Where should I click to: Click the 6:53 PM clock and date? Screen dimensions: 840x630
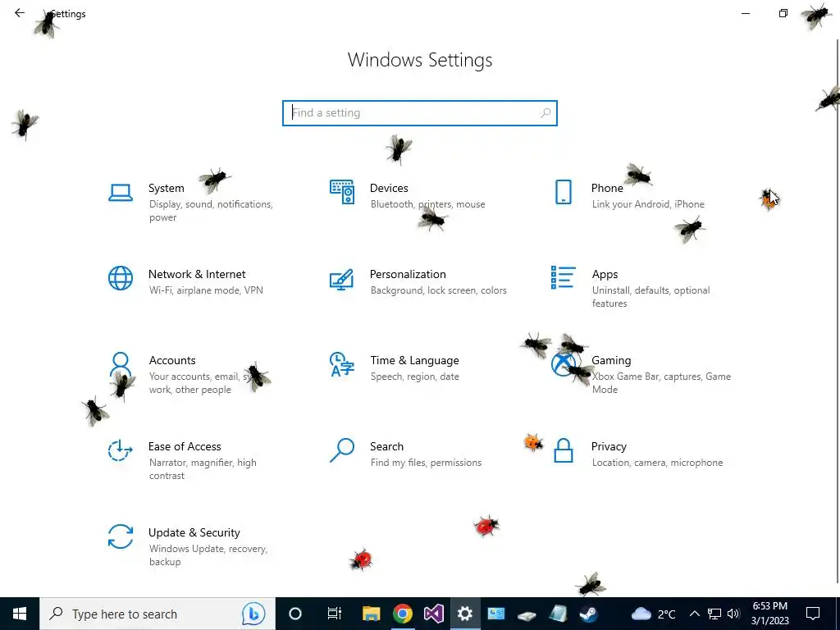point(769,614)
